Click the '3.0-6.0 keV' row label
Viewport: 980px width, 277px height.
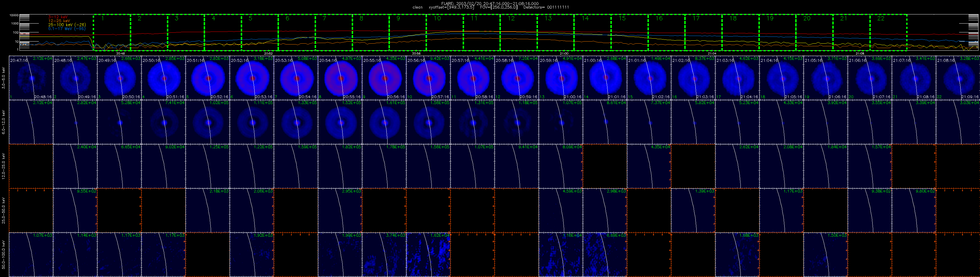4,78
